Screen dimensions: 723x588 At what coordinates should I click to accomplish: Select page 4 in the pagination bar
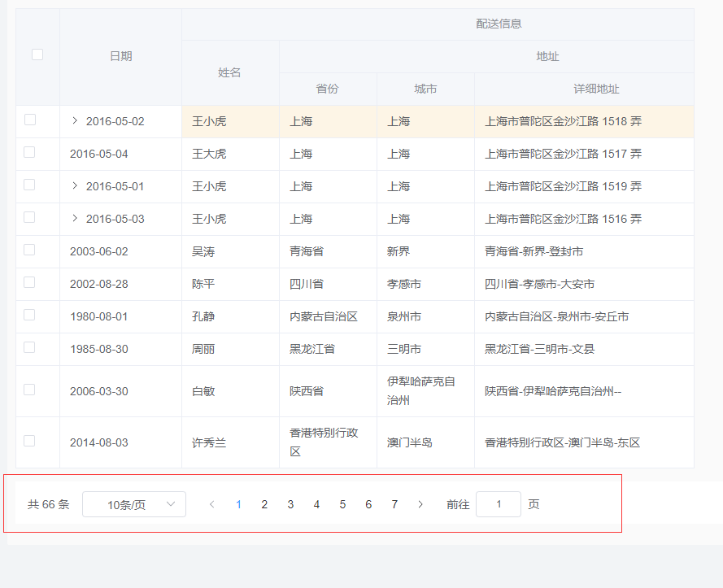[x=316, y=504]
